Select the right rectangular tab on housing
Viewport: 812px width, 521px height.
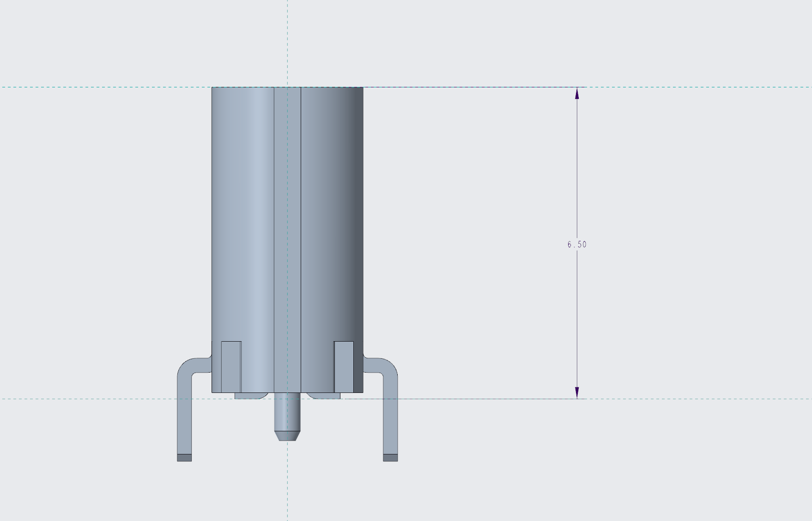344,367
